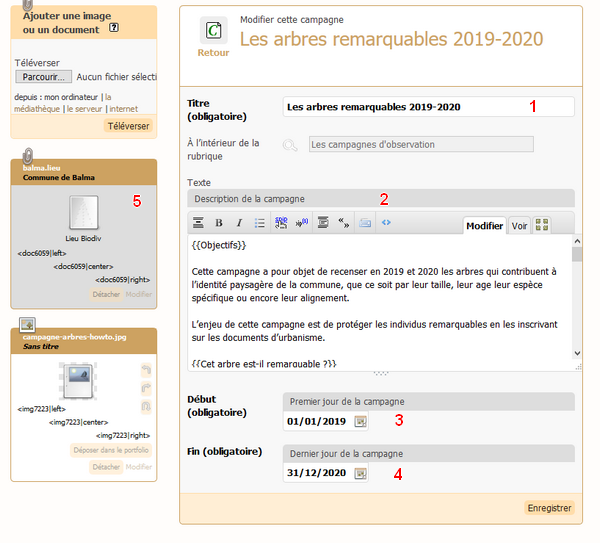Click into the Titre input field

click(428, 106)
